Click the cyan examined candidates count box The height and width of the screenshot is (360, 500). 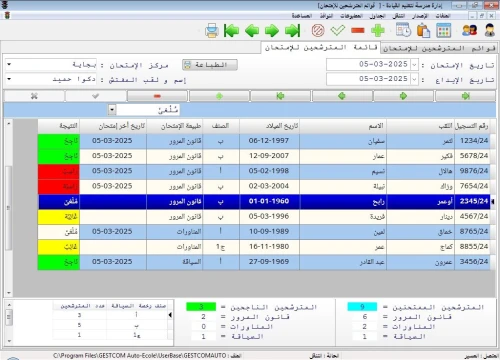coord(362,306)
